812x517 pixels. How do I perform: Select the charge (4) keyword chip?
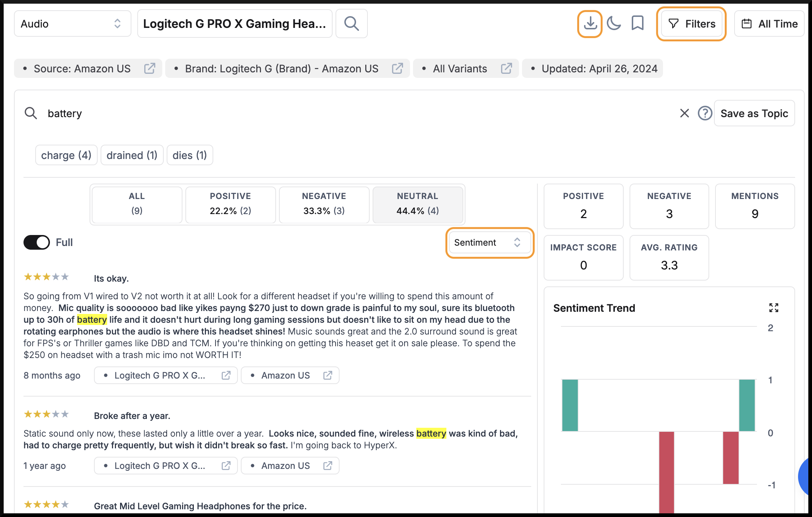coord(66,155)
